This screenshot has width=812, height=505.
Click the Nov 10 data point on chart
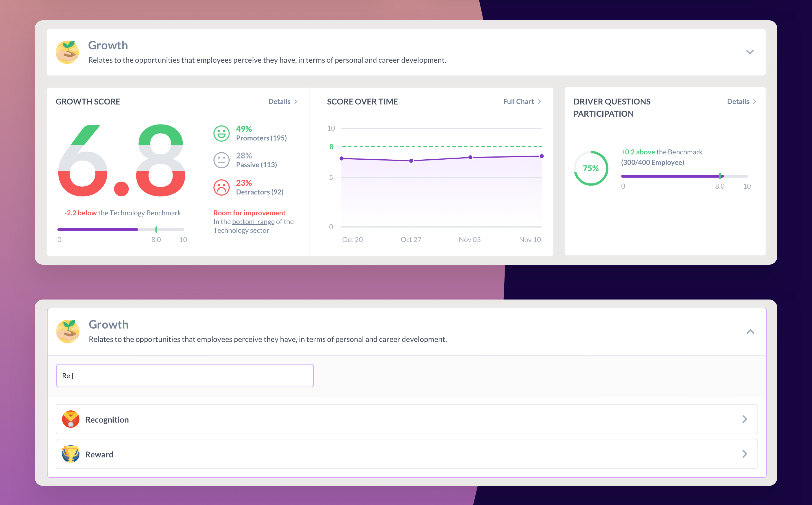click(x=541, y=156)
